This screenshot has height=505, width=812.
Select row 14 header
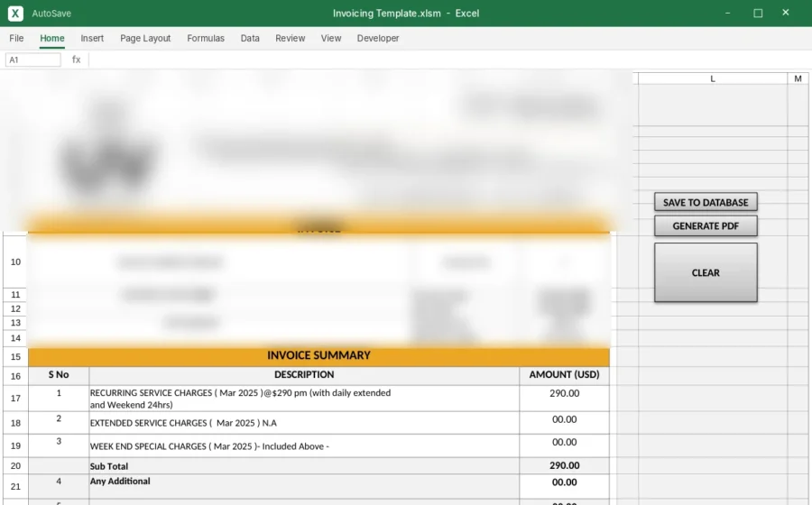coord(15,338)
